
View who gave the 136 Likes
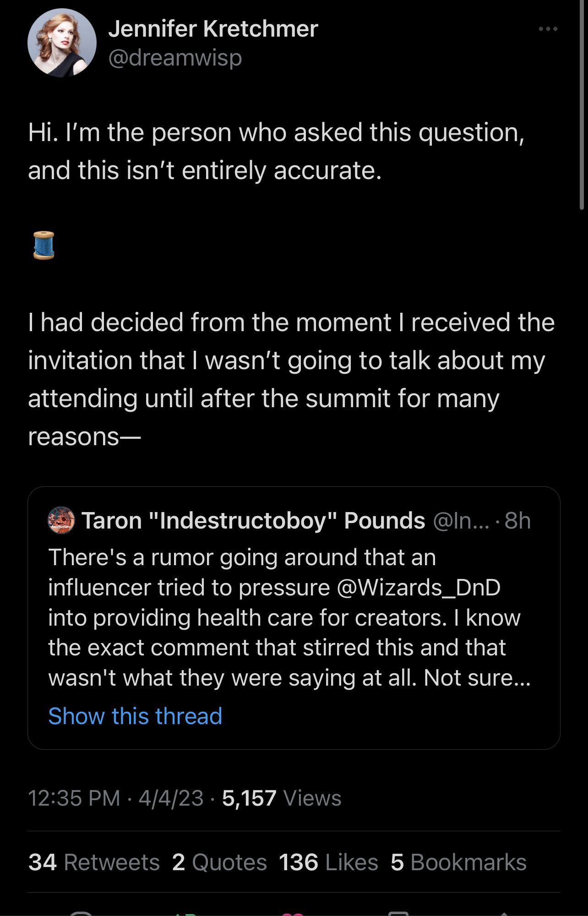point(328,862)
